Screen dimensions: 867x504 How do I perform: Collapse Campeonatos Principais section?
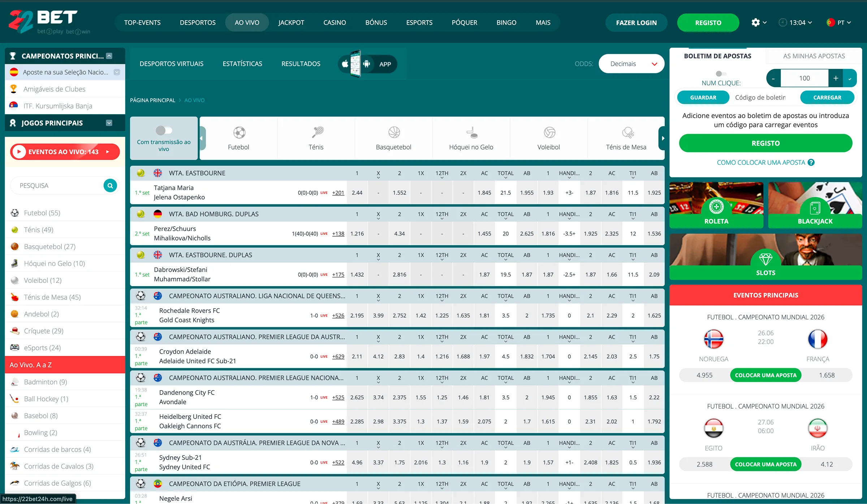coord(109,56)
